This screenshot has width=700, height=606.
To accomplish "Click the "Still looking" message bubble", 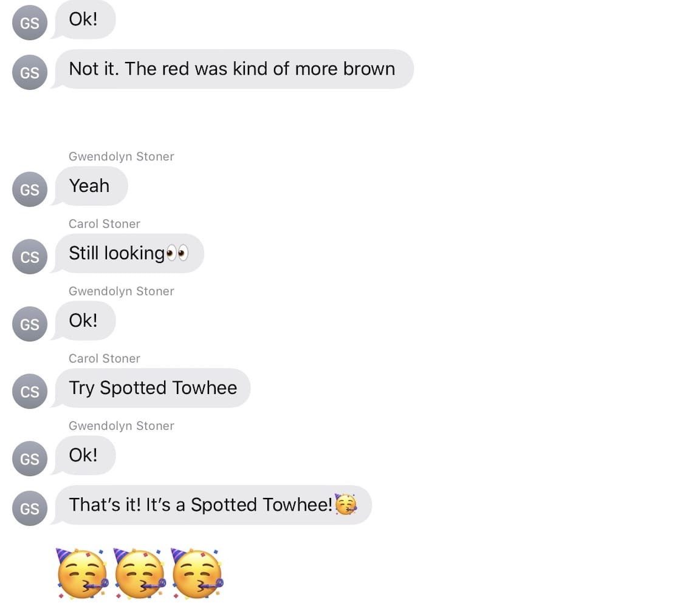I will point(128,253).
